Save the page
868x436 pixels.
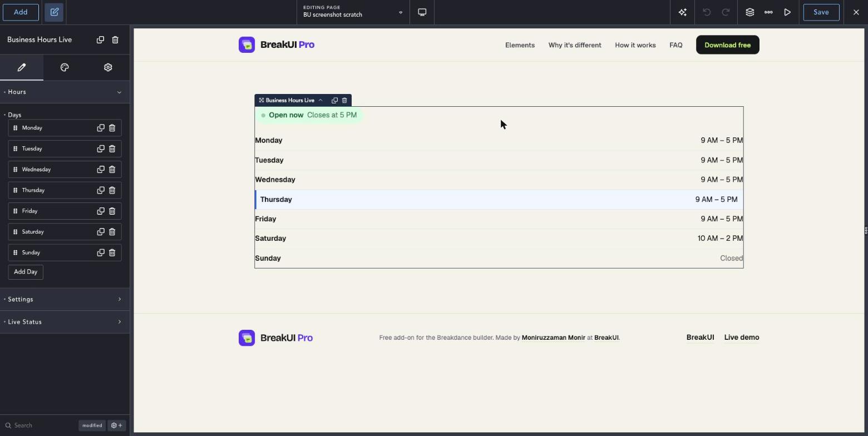(821, 12)
